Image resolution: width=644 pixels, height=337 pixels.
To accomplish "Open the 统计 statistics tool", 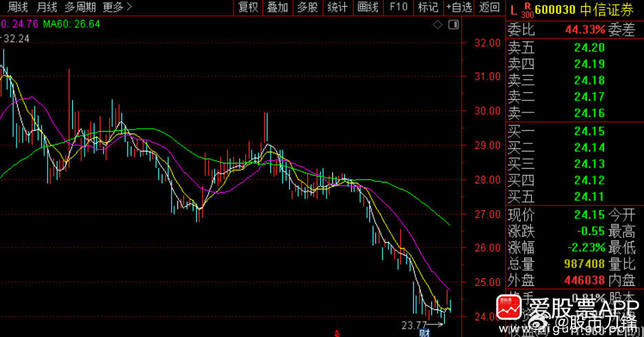I will pyautogui.click(x=337, y=7).
